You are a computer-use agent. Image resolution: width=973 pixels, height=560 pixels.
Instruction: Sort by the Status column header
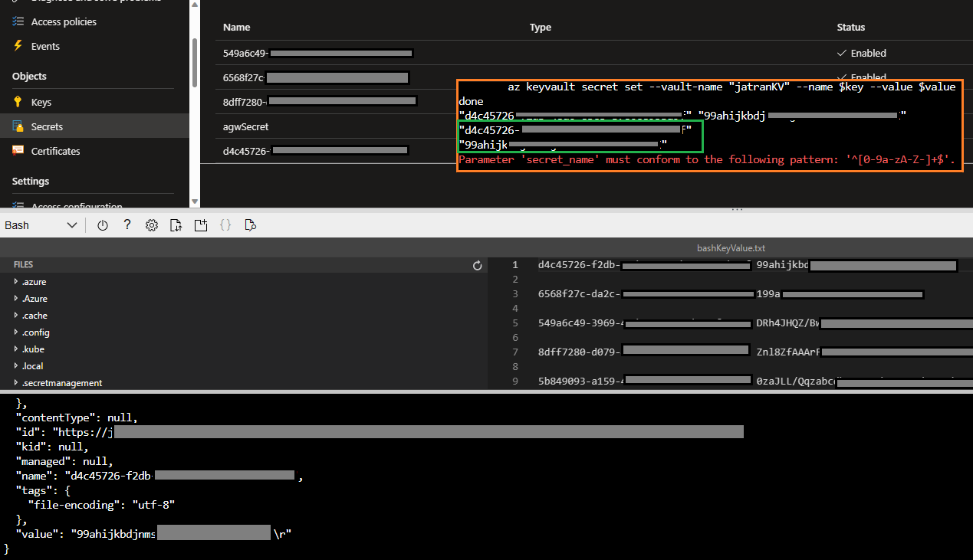(851, 28)
